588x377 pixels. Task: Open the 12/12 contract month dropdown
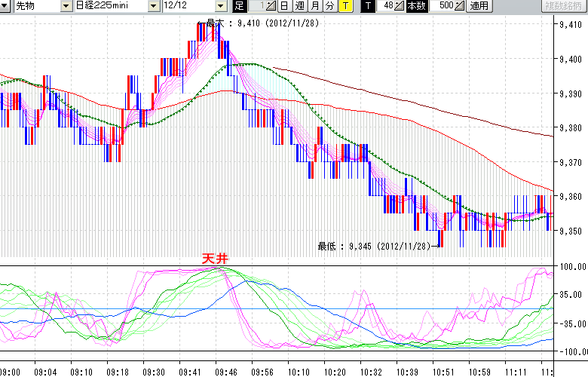point(222,6)
